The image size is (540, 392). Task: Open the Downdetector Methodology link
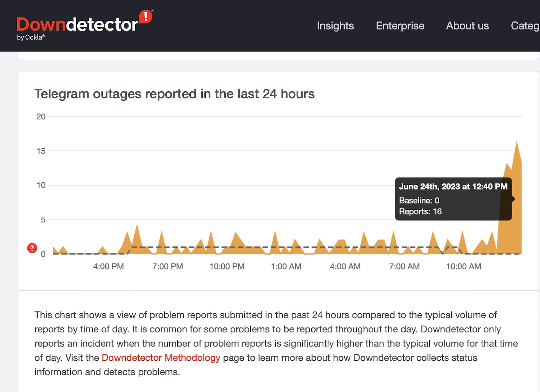coord(161,358)
